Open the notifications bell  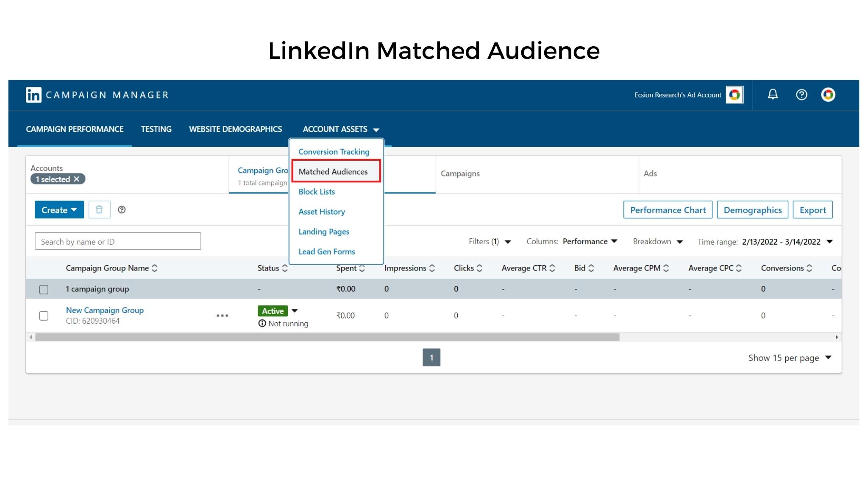(773, 94)
